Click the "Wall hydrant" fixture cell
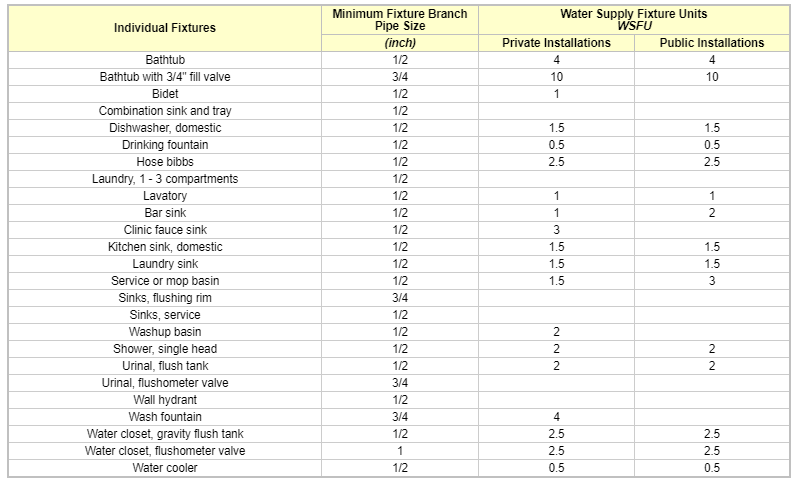This screenshot has height=483, width=796. click(x=165, y=400)
